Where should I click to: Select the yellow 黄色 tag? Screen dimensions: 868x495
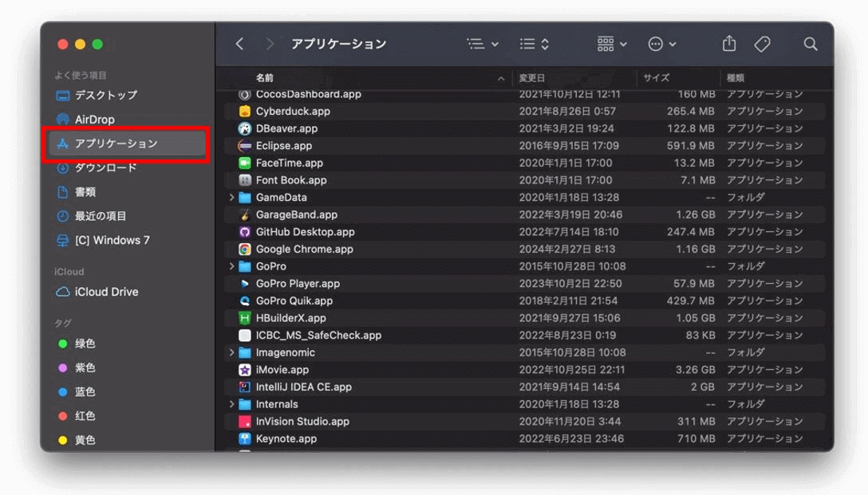(127, 440)
